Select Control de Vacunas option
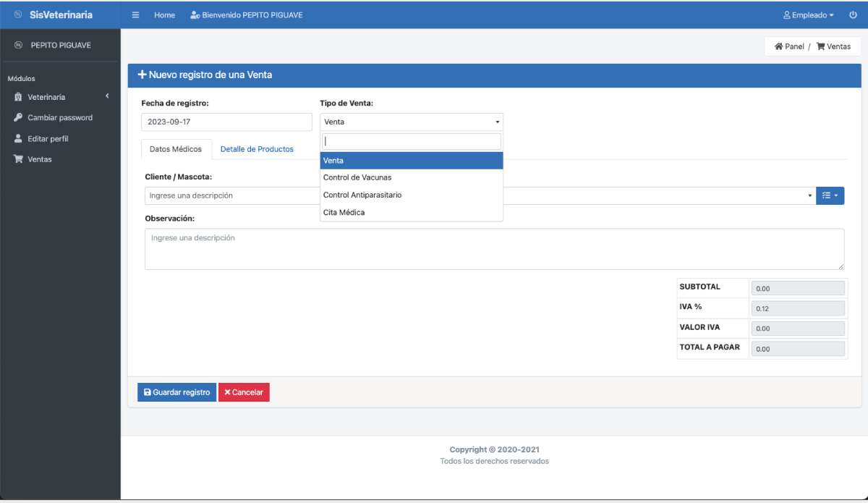The height and width of the screenshot is (503, 868). coord(357,177)
